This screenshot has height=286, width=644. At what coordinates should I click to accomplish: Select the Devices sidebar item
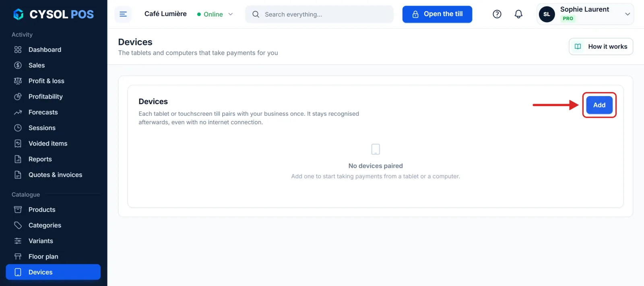pos(53,272)
